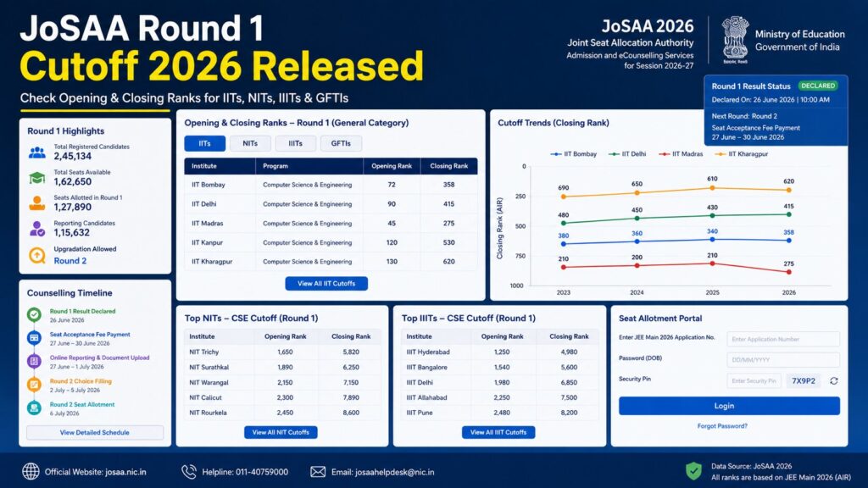
Task: Toggle IIT Madras legend in chart
Action: [x=681, y=154]
